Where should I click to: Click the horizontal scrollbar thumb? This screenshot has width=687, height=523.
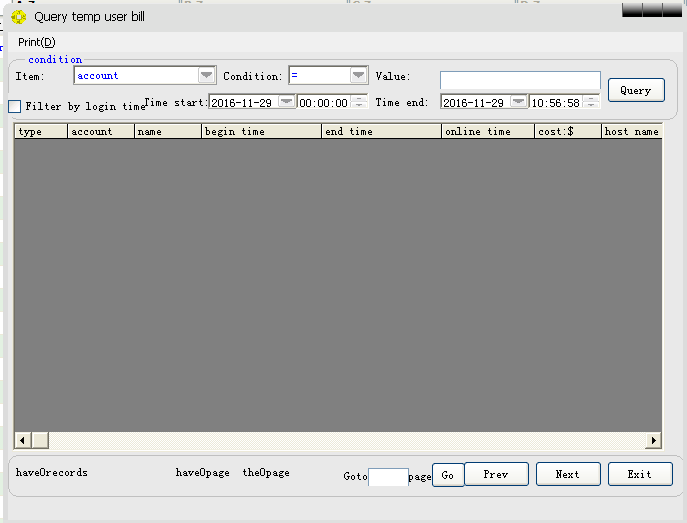[40, 440]
